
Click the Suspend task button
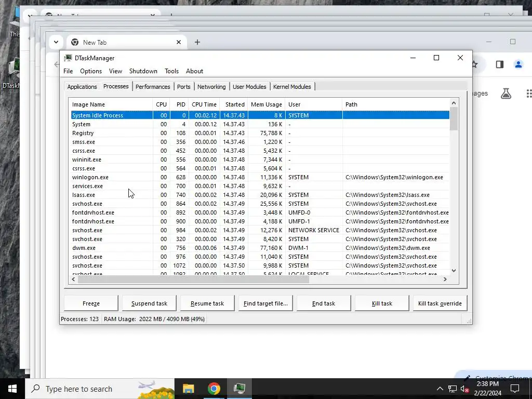point(149,303)
